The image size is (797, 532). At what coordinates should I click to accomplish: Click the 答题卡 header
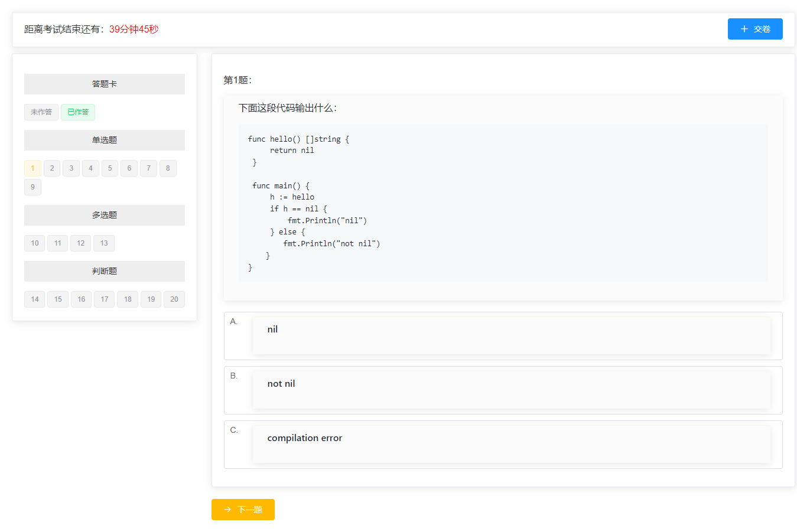(x=105, y=84)
